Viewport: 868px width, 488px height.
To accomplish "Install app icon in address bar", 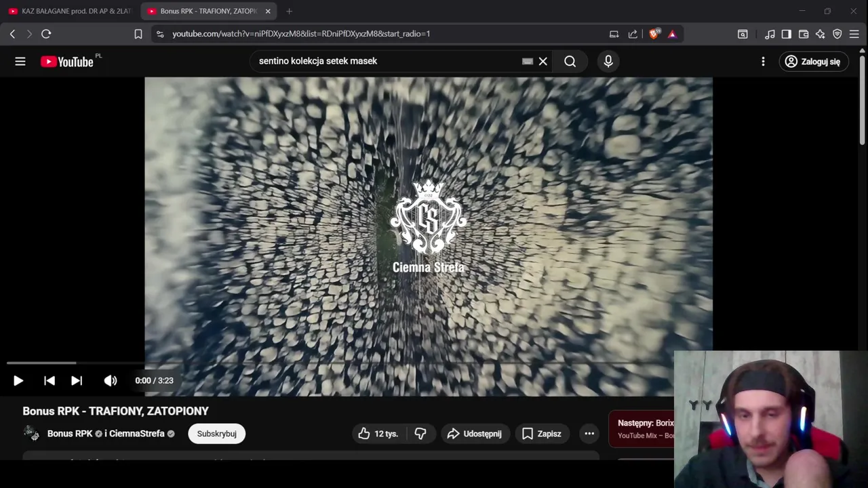I will click(x=614, y=34).
